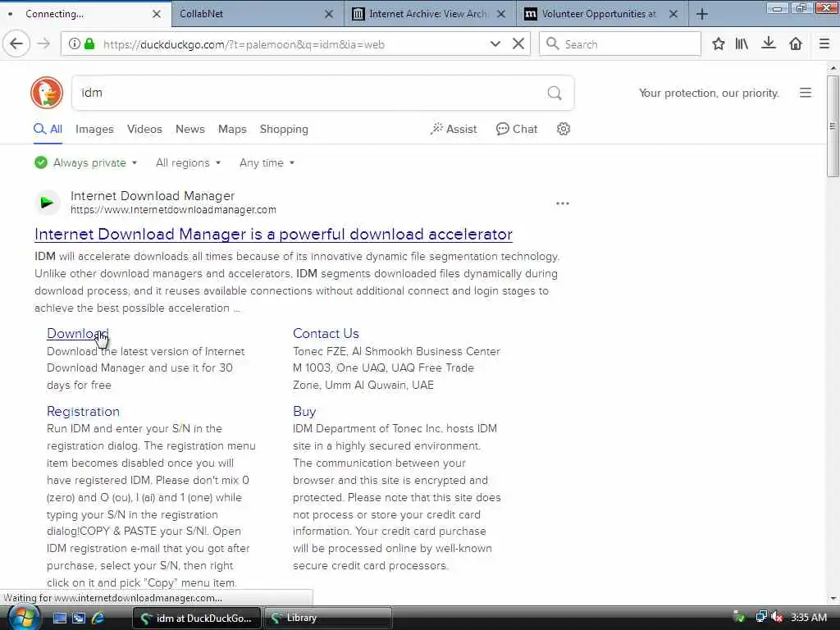840x630 pixels.
Task: Open the address bar history dropdown arrow
Action: (495, 44)
